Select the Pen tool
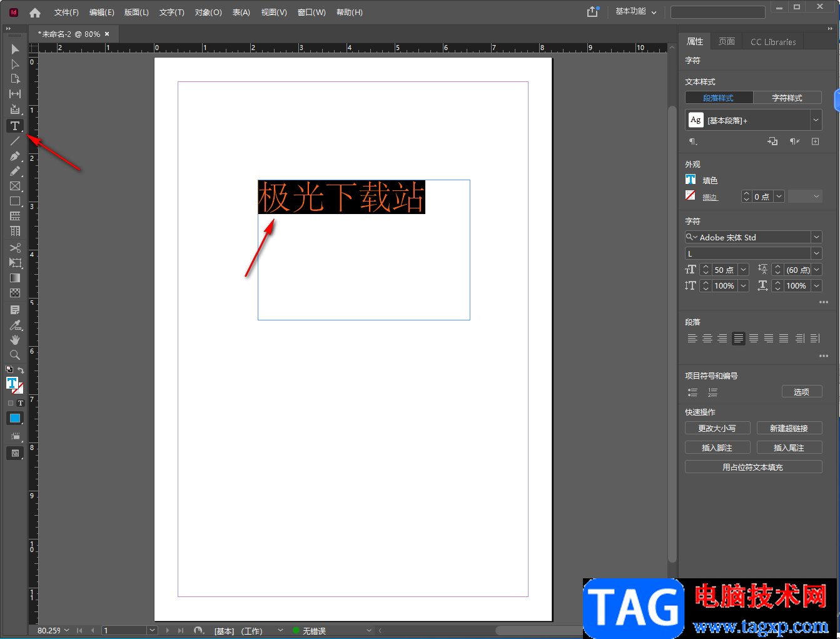The height and width of the screenshot is (639, 840). [x=15, y=156]
